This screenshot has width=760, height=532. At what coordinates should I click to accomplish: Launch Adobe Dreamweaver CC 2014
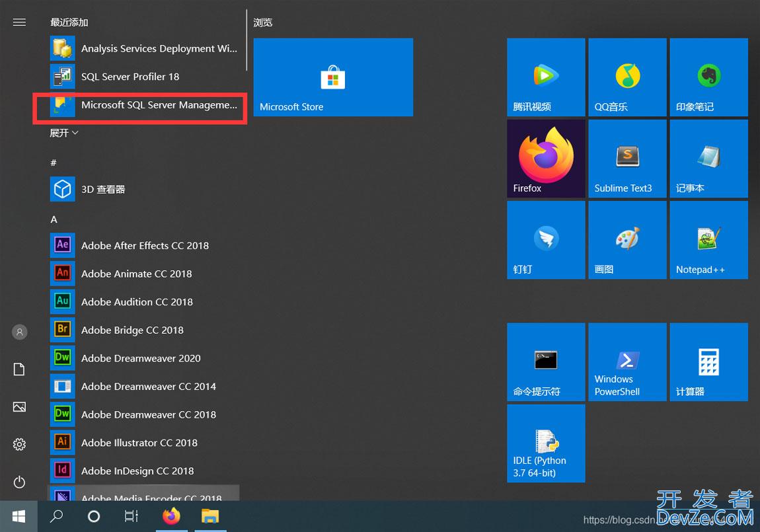tap(145, 386)
